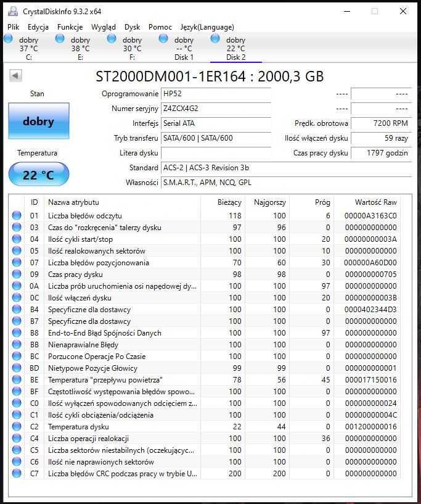
Task: Click status orb of attribute C6 row
Action: (17, 461)
